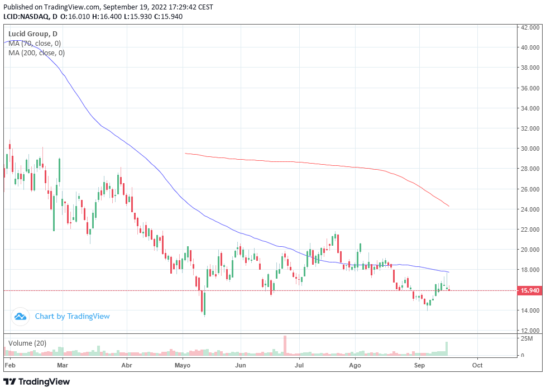This screenshot has height=392, width=546.
Task: Click the Abr label on time axis
Action: coord(127,365)
